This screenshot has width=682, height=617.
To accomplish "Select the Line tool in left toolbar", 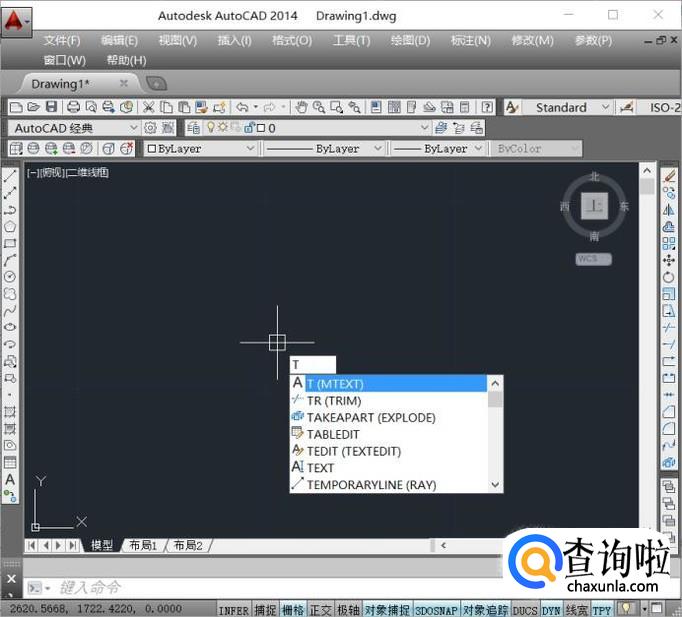I will [x=10, y=177].
